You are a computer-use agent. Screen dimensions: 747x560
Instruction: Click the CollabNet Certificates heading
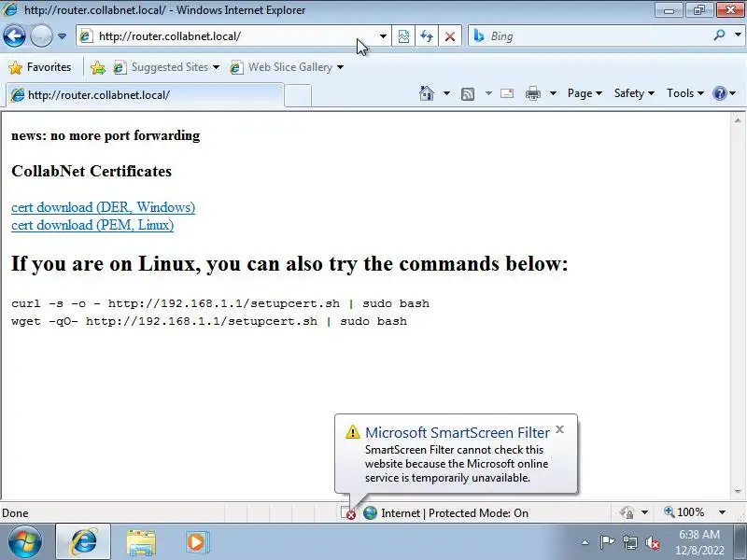[x=92, y=171]
